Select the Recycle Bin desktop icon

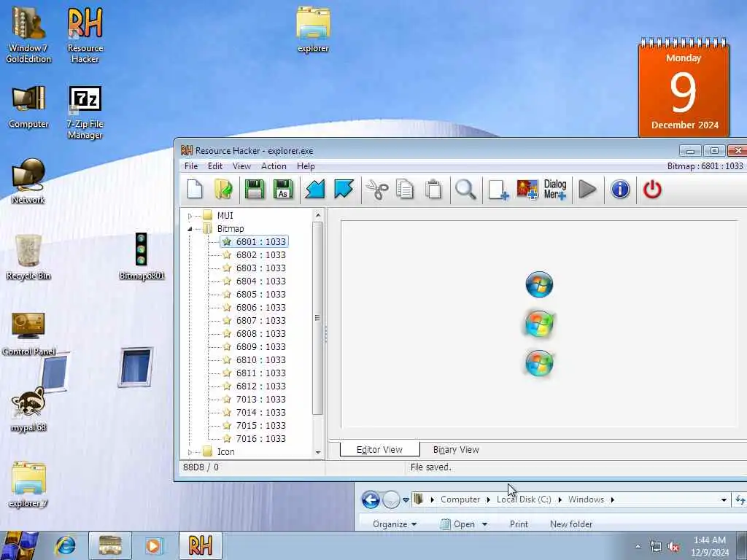pos(28,257)
